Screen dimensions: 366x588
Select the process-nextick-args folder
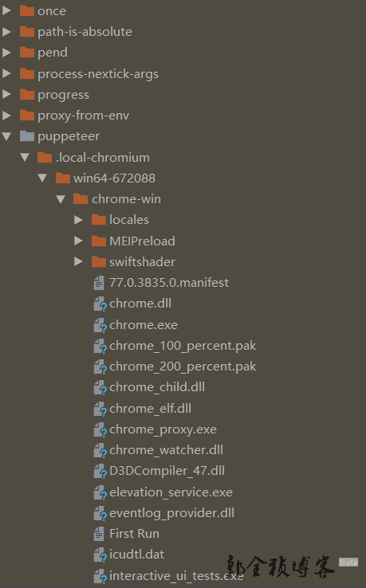pos(97,74)
